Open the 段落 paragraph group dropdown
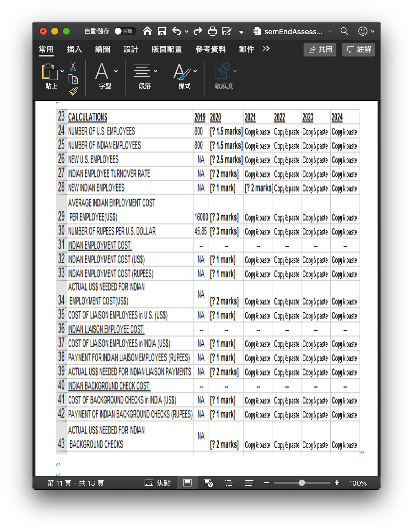This screenshot has height=532, width=413. pos(156,71)
